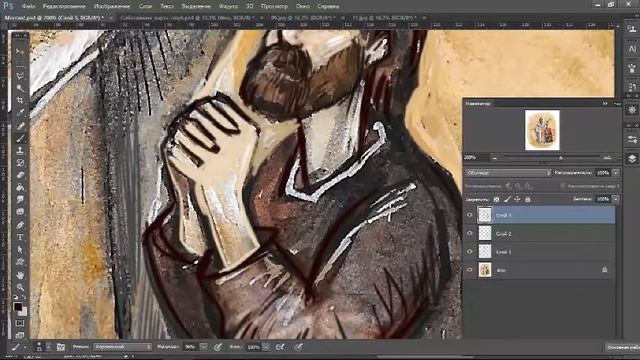Toggle propagate frame 1 checkbox

click(x=563, y=186)
